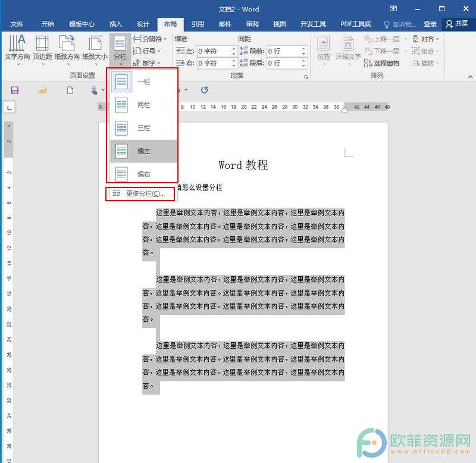
Task: Create a new blank document via page icon
Action: coord(70,90)
